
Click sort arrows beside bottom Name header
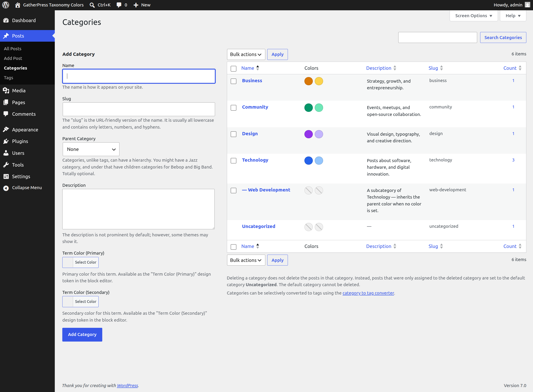(x=258, y=246)
